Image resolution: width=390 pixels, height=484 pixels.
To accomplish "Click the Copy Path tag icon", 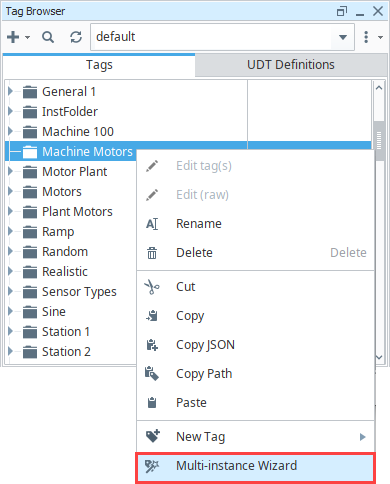I will tap(152, 374).
